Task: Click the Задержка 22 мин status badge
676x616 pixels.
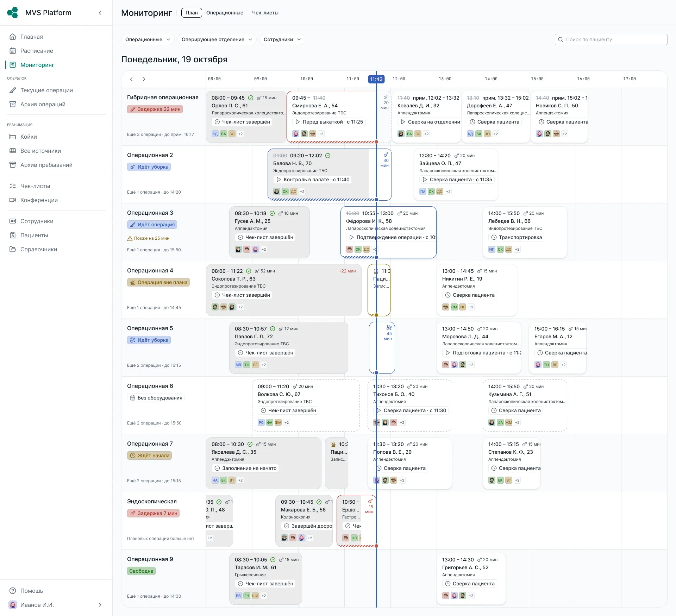Action: 155,109
